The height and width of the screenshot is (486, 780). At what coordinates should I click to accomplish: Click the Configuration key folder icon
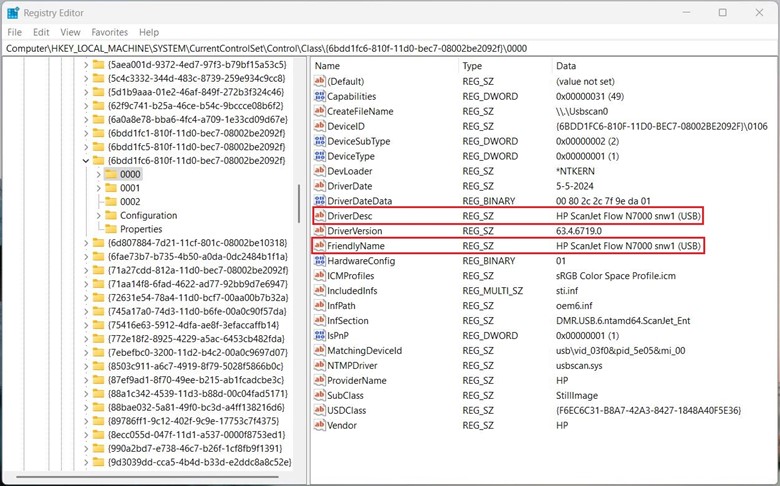point(110,215)
